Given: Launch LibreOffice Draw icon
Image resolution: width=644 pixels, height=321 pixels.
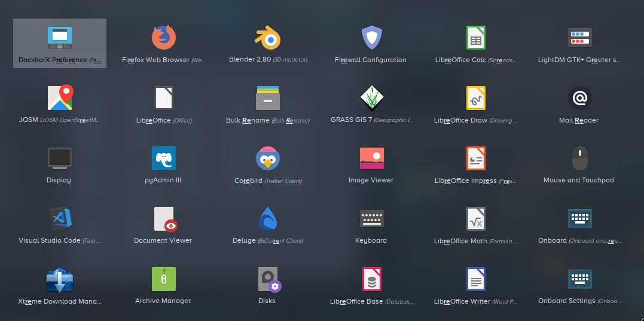Looking at the screenshot, I should coord(475,97).
